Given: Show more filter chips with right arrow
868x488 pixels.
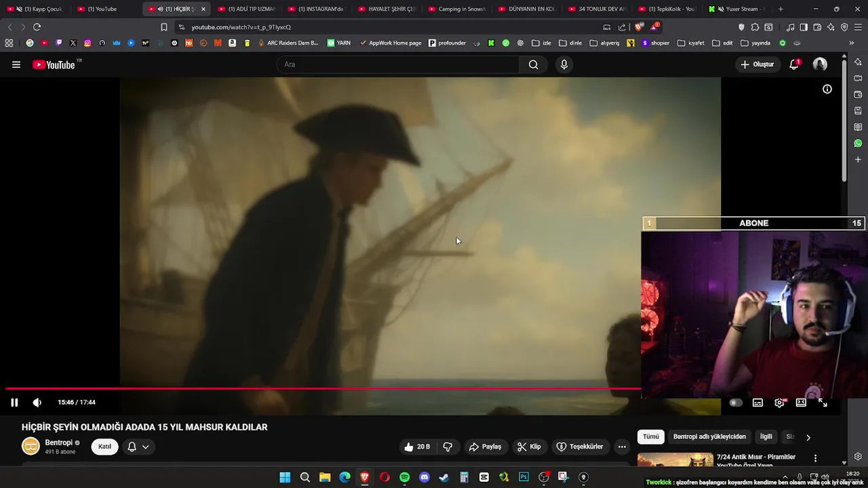Looking at the screenshot, I should (808, 437).
